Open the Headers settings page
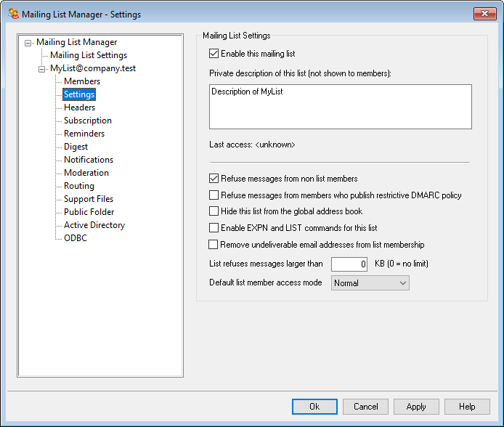 pyautogui.click(x=79, y=107)
